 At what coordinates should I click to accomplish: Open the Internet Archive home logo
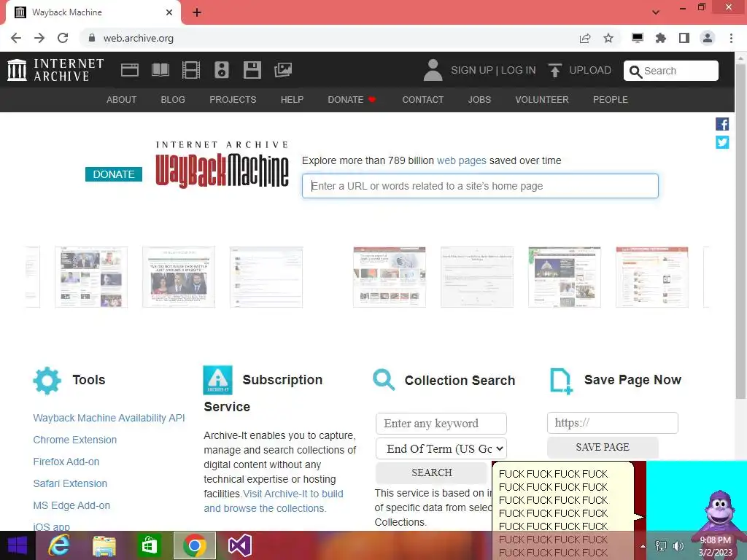tap(55, 70)
